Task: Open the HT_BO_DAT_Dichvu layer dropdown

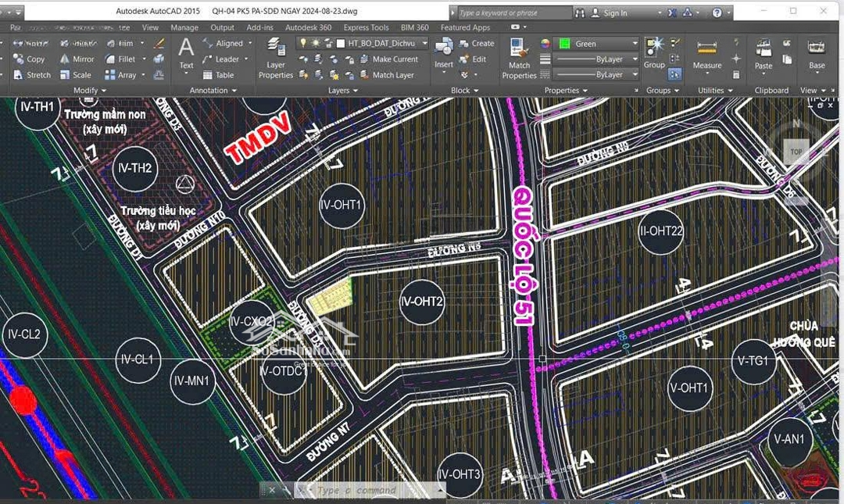Action: (x=424, y=44)
